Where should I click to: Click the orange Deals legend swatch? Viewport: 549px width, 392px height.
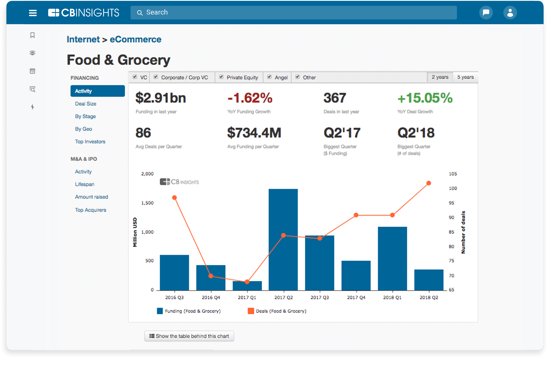click(x=251, y=311)
